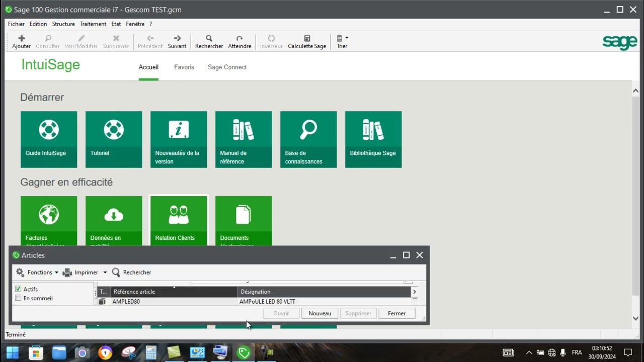644x362 pixels.
Task: Open Rechercher in the main toolbar
Action: tap(209, 42)
